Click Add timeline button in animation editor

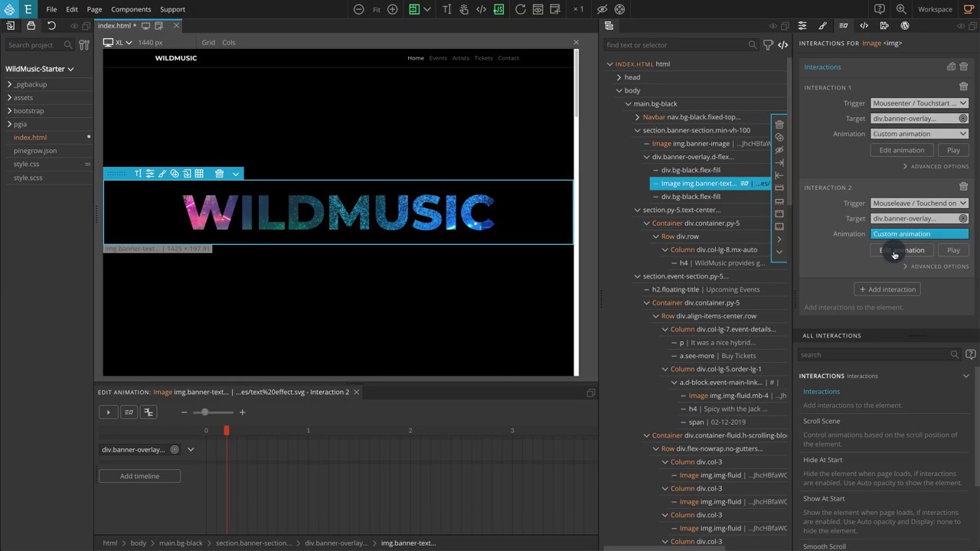(x=139, y=476)
